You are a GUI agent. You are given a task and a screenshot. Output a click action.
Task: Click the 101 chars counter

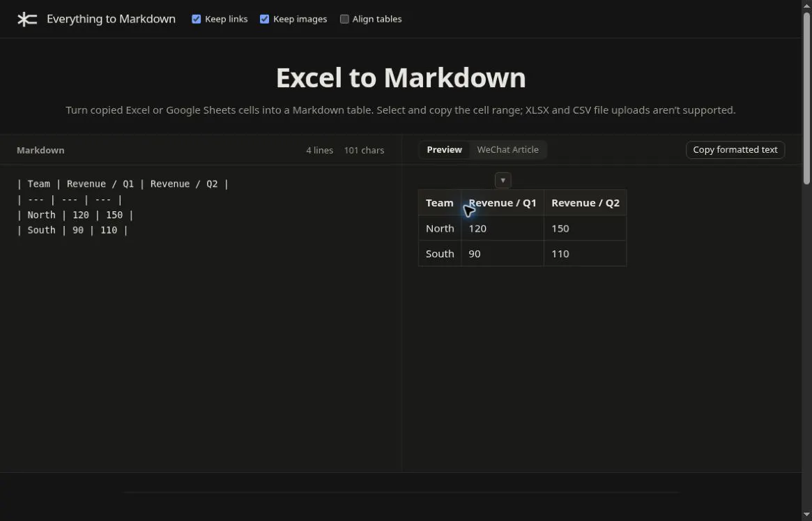pos(364,151)
